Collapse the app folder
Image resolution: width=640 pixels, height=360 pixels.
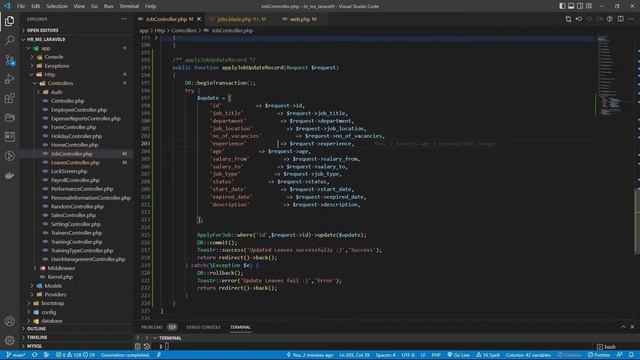(77, 48)
